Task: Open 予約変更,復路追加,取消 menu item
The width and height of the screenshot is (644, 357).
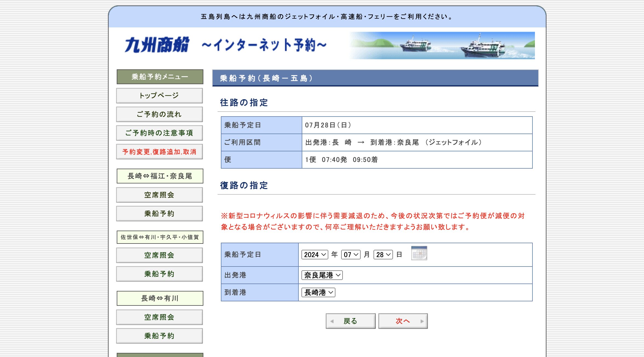Action: pos(159,152)
